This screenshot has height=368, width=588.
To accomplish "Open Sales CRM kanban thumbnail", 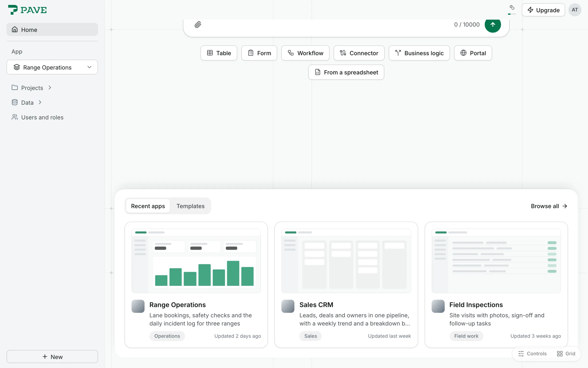I will 346,261.
